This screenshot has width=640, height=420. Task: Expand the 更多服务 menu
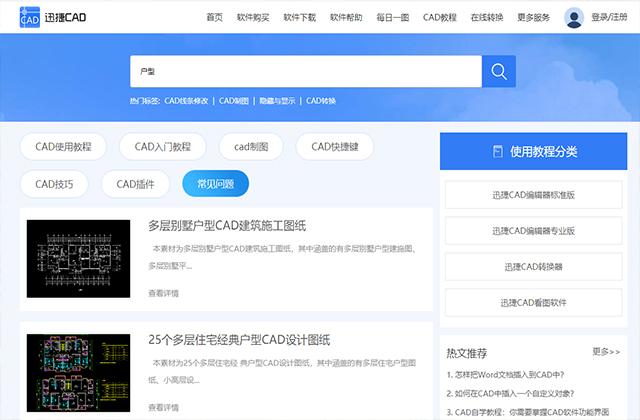(533, 17)
